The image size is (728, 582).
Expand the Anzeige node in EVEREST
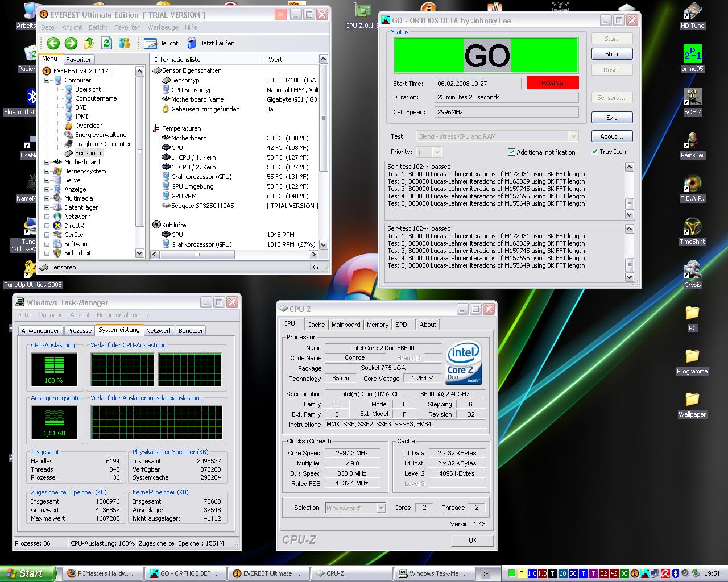tap(47, 189)
